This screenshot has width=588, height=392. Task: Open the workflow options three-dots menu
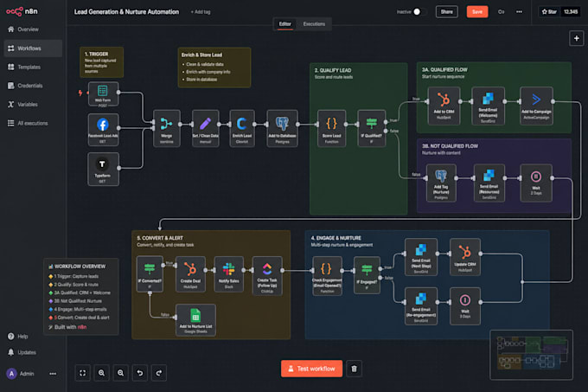pyautogui.click(x=519, y=11)
